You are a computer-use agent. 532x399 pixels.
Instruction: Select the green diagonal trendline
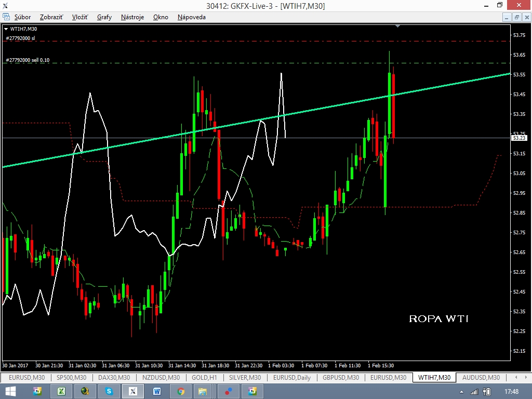click(256, 121)
